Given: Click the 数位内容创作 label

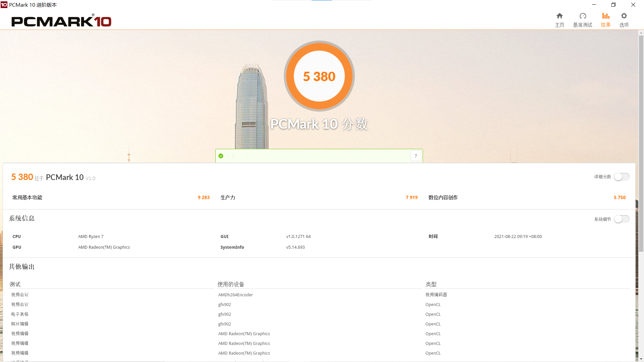Looking at the screenshot, I should pyautogui.click(x=443, y=198).
